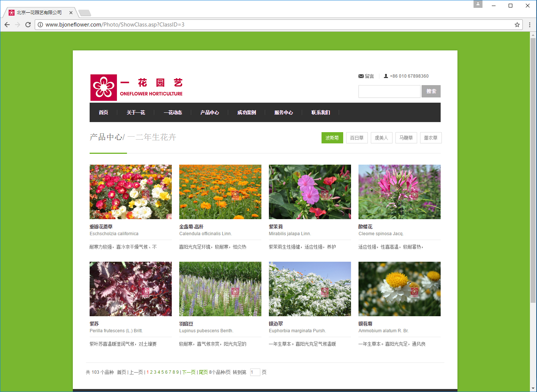This screenshot has height=392, width=537.
Task: Select the 波斯菊 green category tab
Action: coord(332,138)
